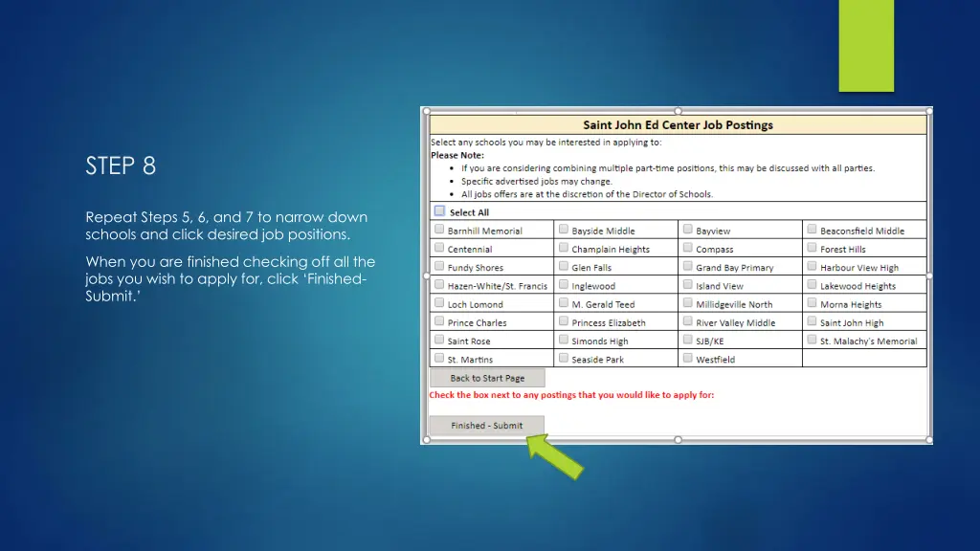The height and width of the screenshot is (551, 980).
Task: Tick the Champlain Heights checkbox
Action: click(564, 249)
